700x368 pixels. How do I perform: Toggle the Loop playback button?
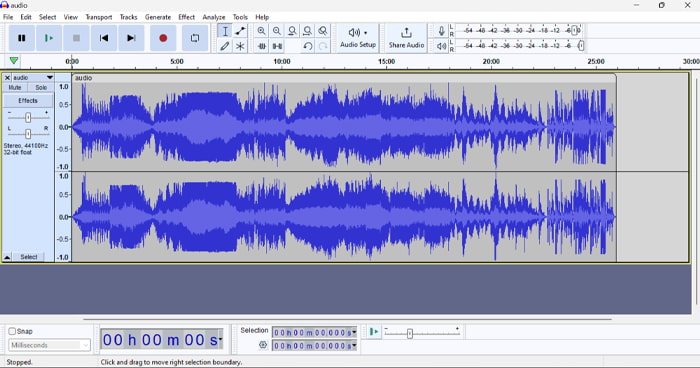pos(195,38)
